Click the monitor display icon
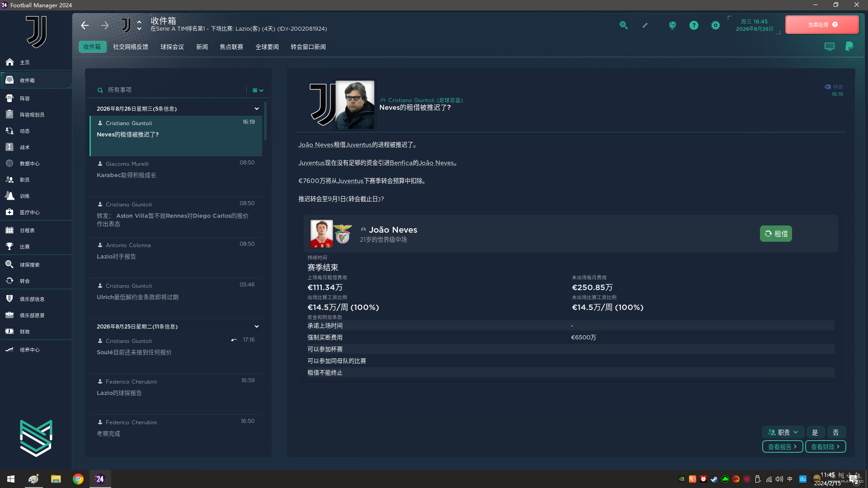 pyautogui.click(x=830, y=47)
